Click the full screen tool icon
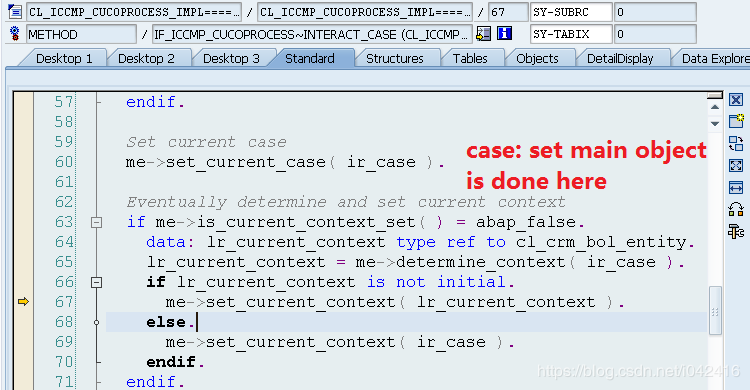 pos(736,166)
